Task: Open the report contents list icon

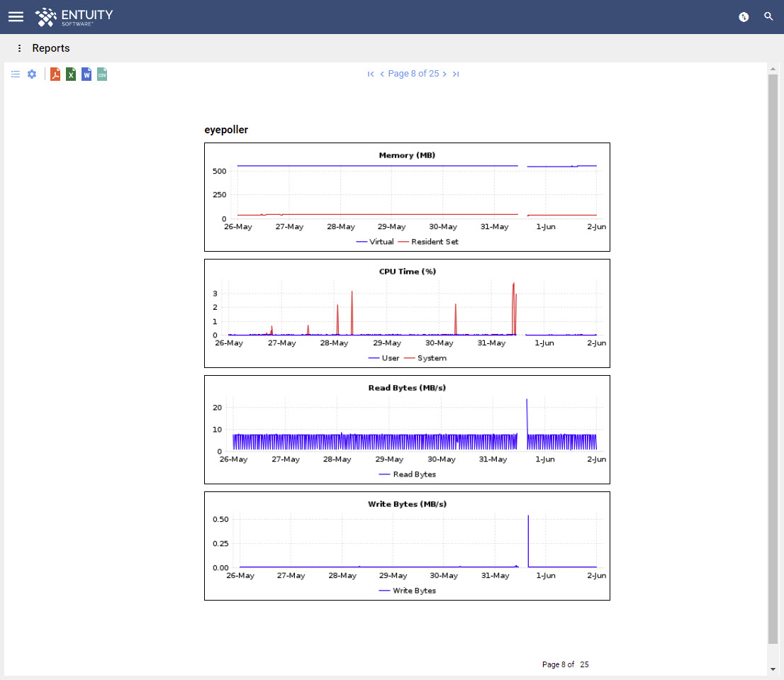Action: pyautogui.click(x=15, y=74)
